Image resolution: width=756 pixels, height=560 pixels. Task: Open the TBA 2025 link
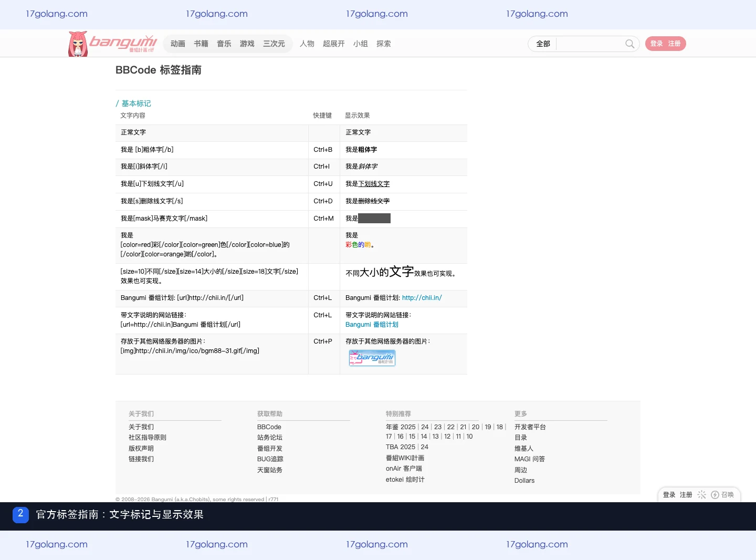pos(401,447)
